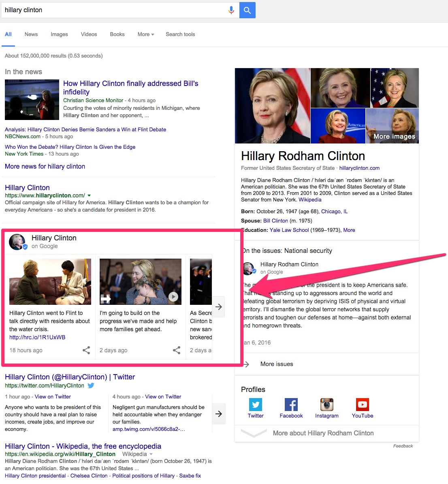Switch to the News tab
The width and height of the screenshot is (448, 484).
31,34
